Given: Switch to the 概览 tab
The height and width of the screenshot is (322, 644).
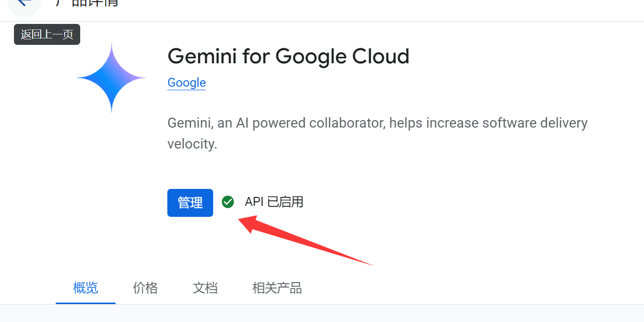Looking at the screenshot, I should point(86,288).
